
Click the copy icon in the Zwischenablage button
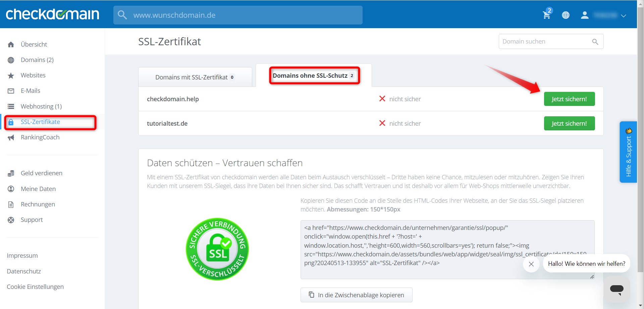pyautogui.click(x=311, y=295)
